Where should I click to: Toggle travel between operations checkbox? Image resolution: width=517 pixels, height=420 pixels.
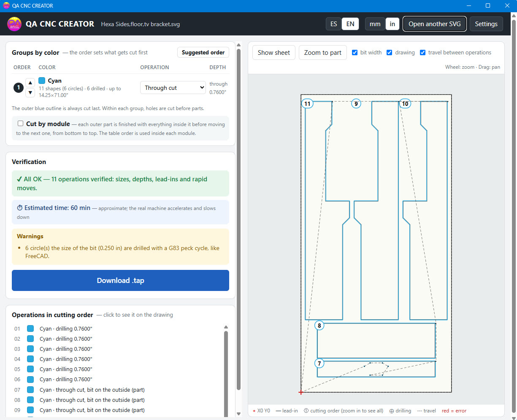tap(422, 52)
